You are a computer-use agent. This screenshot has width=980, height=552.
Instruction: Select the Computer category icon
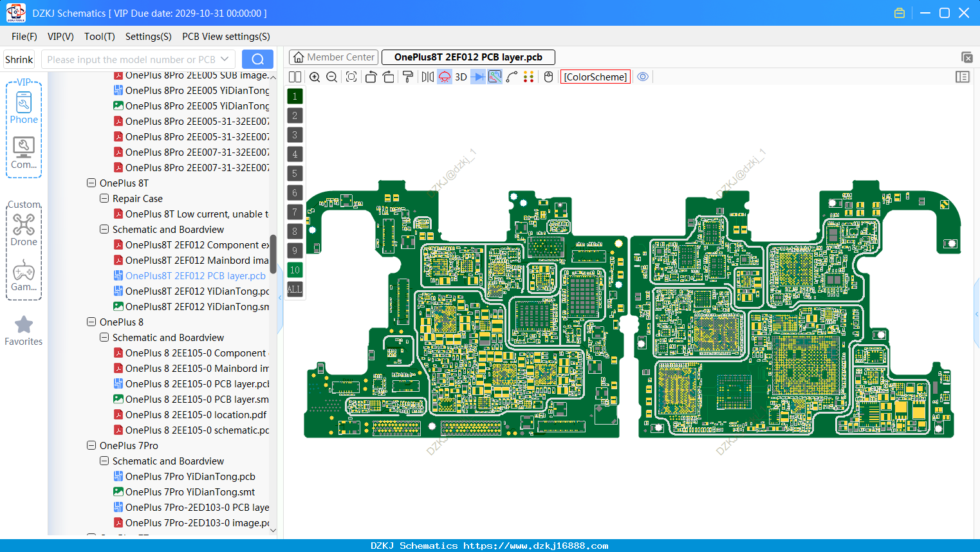coord(24,153)
